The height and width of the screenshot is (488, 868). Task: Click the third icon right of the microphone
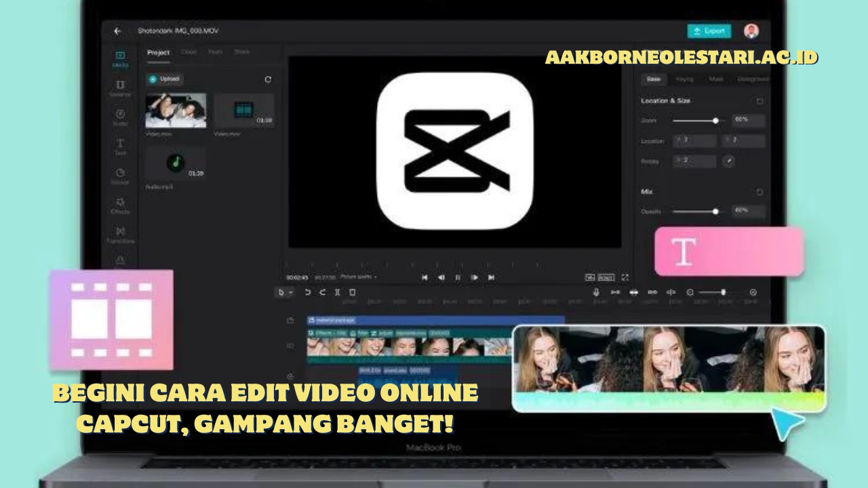[652, 292]
